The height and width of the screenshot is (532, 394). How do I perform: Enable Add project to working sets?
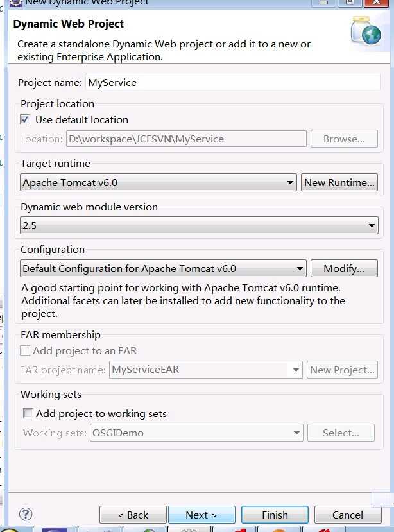(28, 413)
